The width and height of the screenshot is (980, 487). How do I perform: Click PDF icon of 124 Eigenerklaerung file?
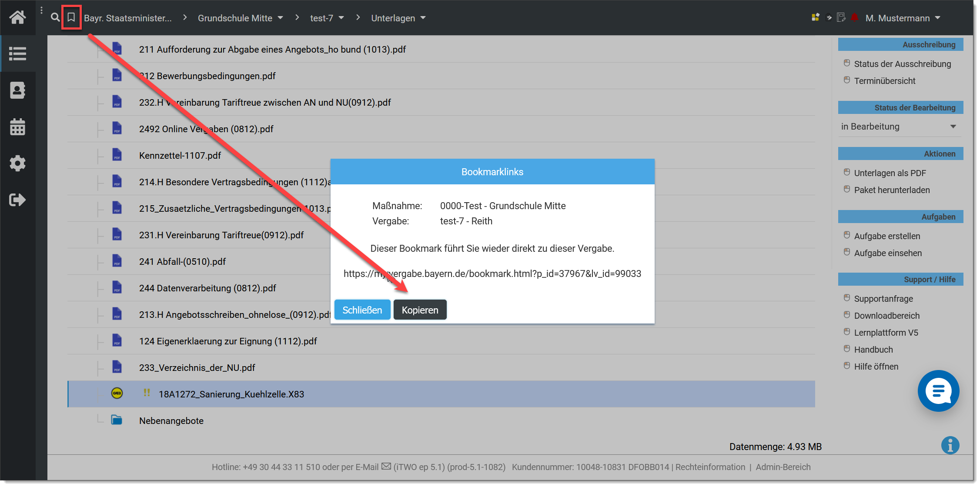coord(117,340)
